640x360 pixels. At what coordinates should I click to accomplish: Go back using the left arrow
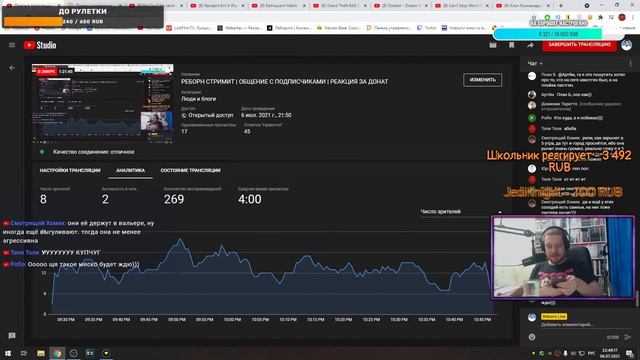(x=12, y=68)
